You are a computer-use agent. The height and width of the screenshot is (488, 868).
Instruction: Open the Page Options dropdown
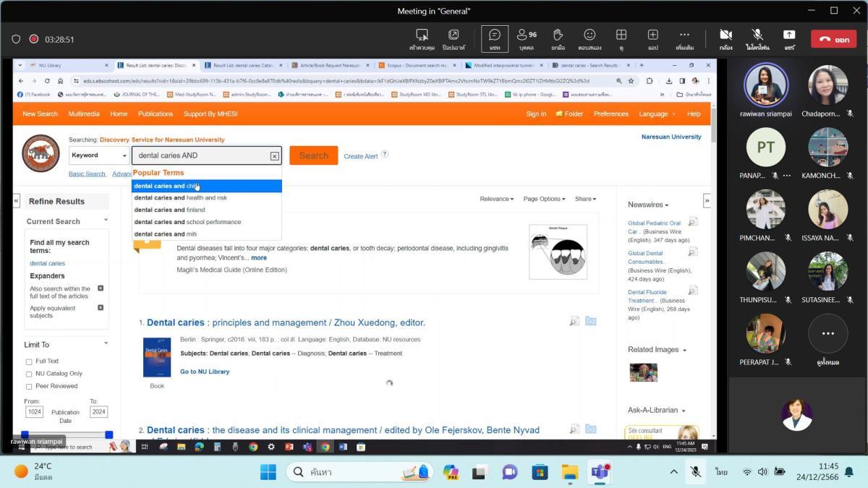tap(544, 199)
